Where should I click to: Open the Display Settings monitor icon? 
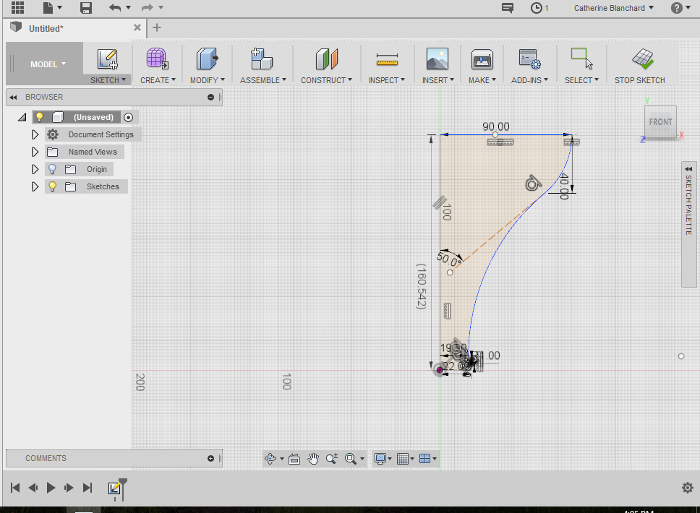[380, 459]
